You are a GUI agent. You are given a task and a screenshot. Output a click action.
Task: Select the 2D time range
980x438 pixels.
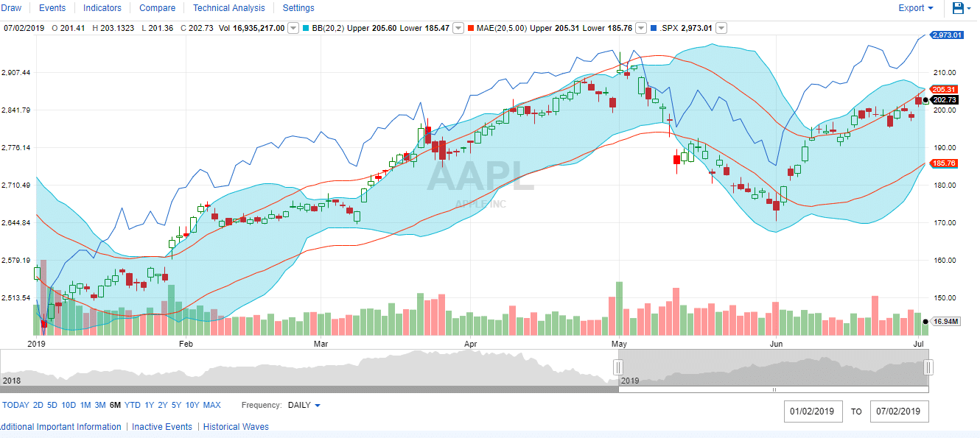pyautogui.click(x=38, y=405)
